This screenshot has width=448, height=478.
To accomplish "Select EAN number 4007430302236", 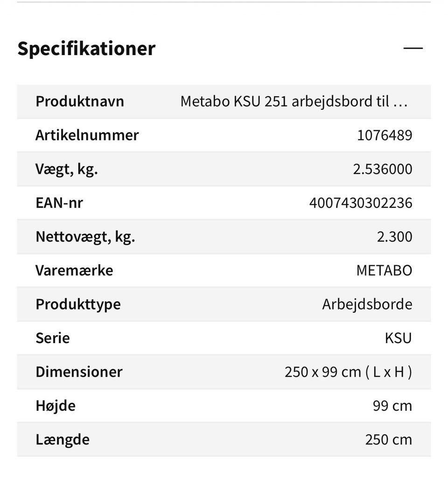I will point(361,203).
